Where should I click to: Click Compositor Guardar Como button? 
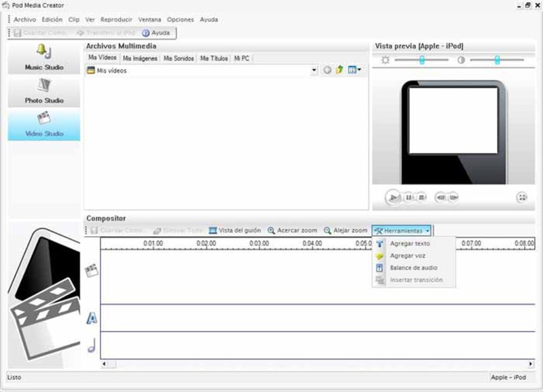pyautogui.click(x=117, y=231)
